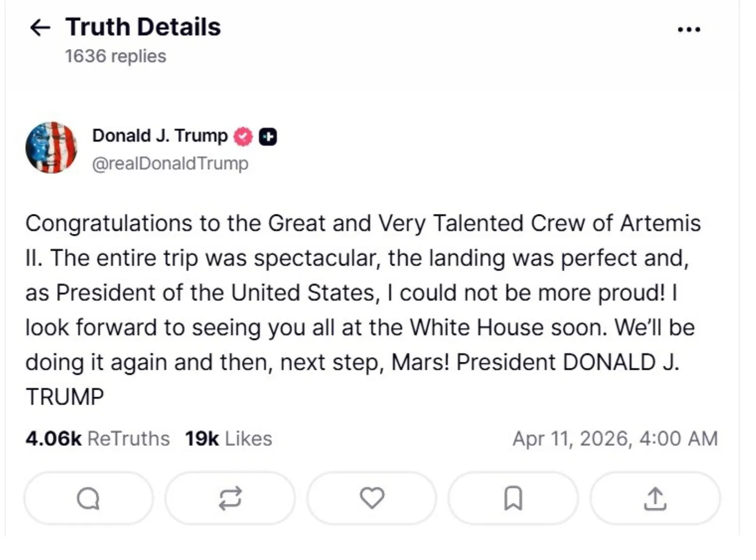Screen dimensions: 756x560
Task: Visit the @realDonaldTrump handle
Action: 170,163
